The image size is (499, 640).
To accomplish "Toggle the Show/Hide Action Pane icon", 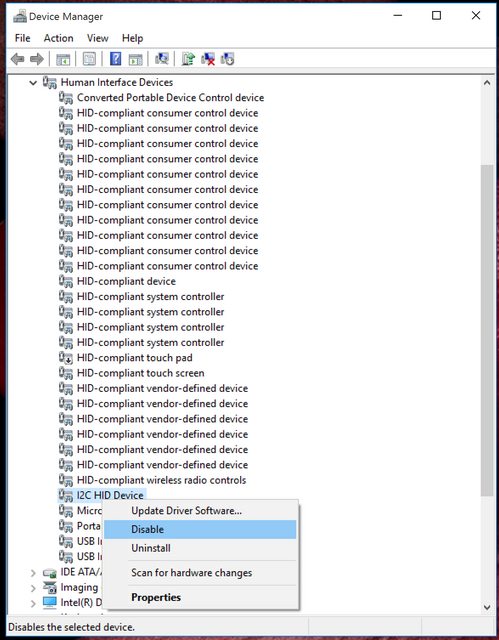I will pos(135,59).
